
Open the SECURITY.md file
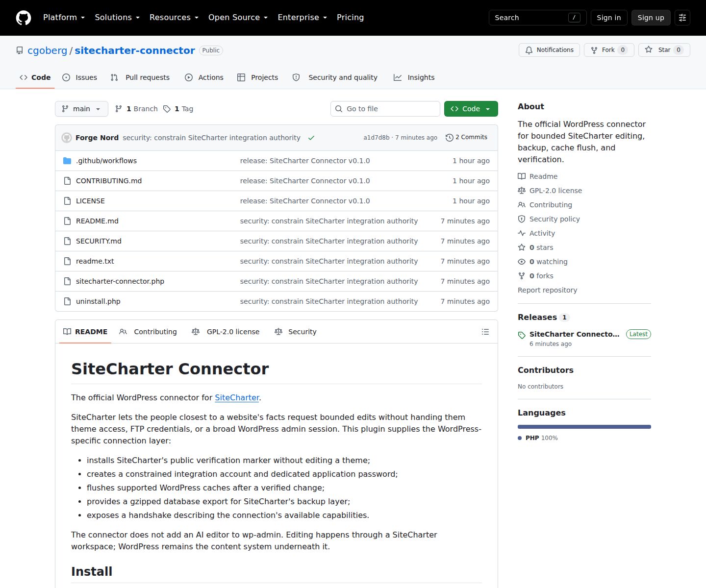99,241
